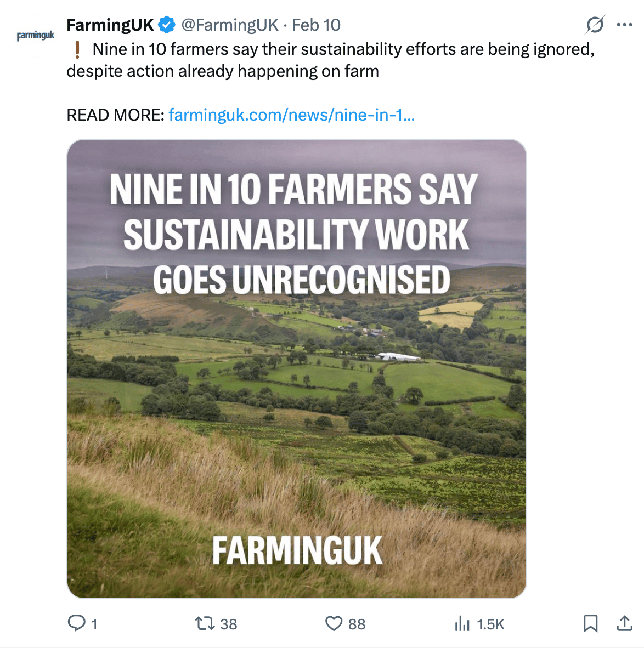This screenshot has height=648, width=644.
Task: Like the tweet with the heart icon
Action: (x=334, y=623)
